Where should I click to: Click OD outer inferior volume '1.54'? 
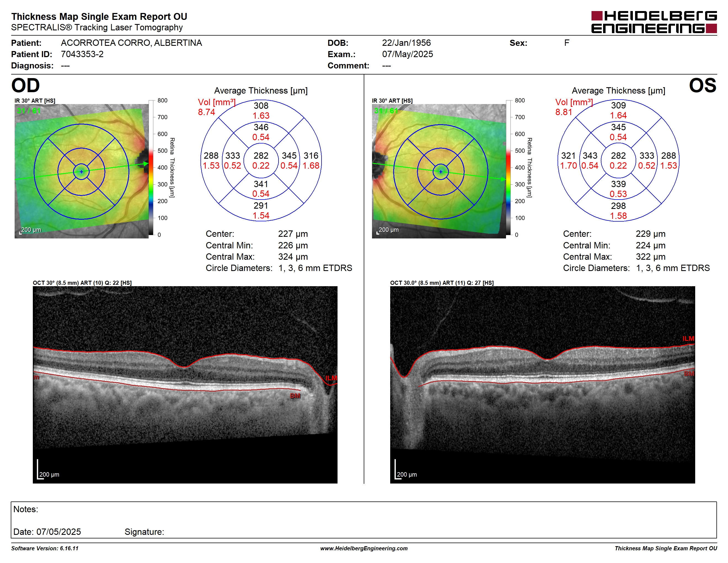pos(261,216)
